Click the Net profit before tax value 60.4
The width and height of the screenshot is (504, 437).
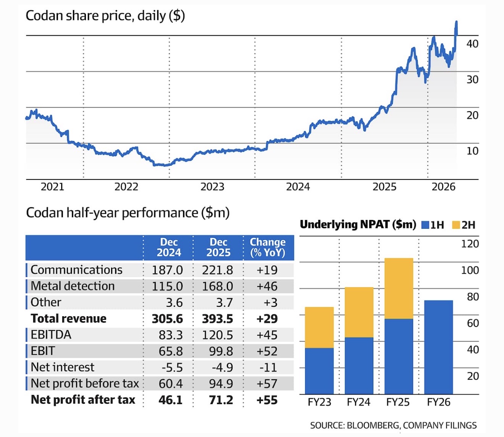[171, 384]
